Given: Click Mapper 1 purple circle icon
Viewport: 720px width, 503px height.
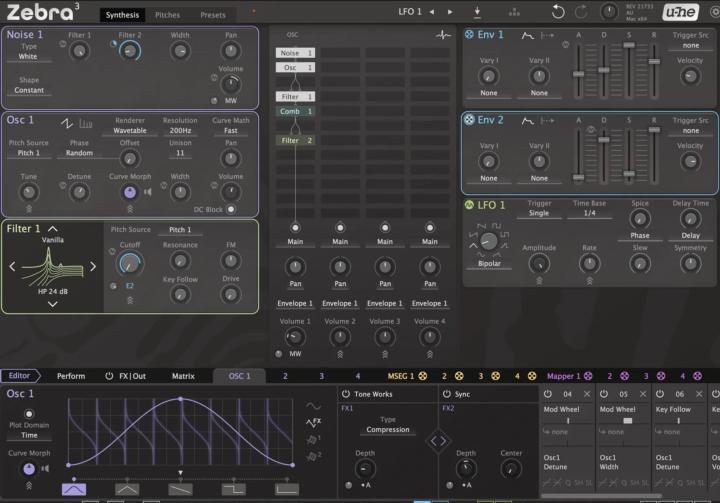Looking at the screenshot, I should (588, 376).
